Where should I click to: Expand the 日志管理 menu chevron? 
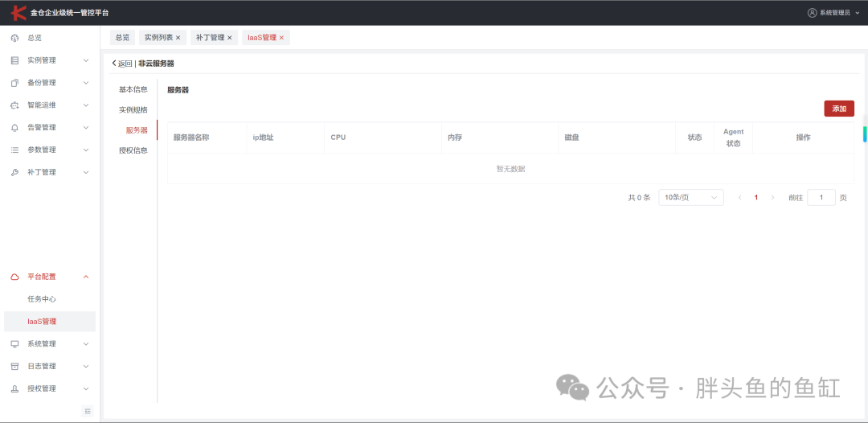click(86, 366)
